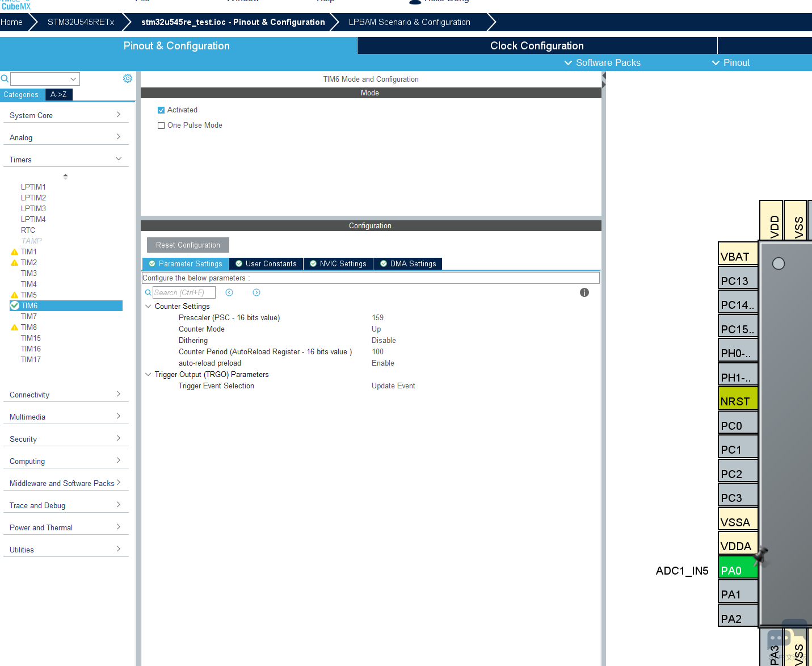Select the A->Z tab
812x666 pixels.
(58, 95)
